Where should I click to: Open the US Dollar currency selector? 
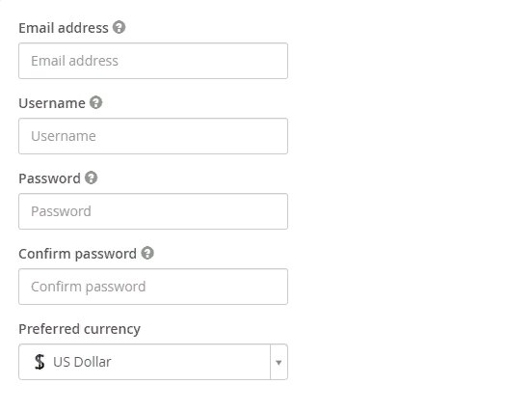point(153,362)
